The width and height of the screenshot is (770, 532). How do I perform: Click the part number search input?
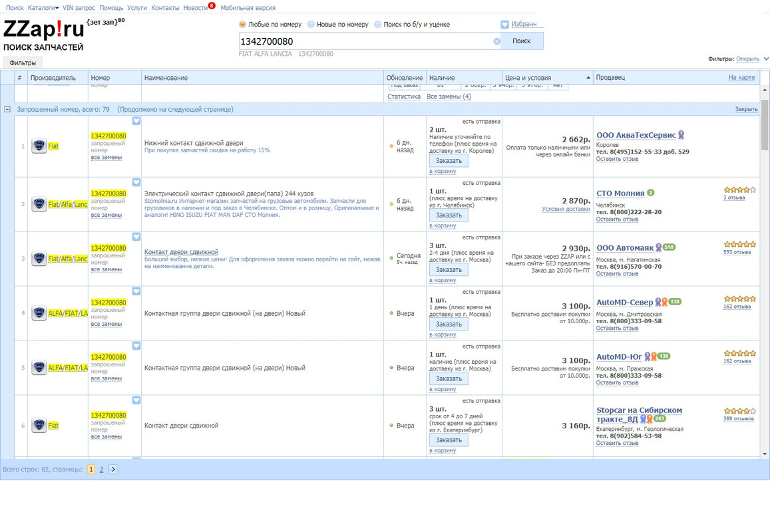366,41
